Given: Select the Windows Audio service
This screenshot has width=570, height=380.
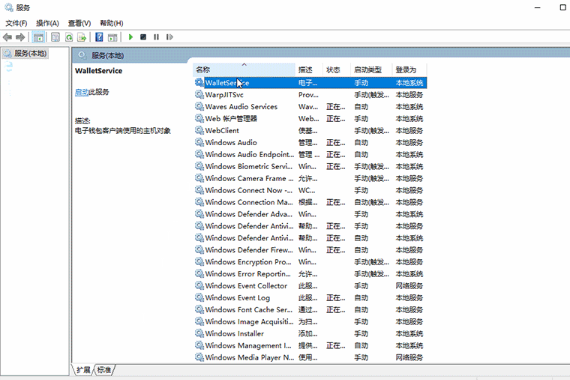Looking at the screenshot, I should coord(310,143).
